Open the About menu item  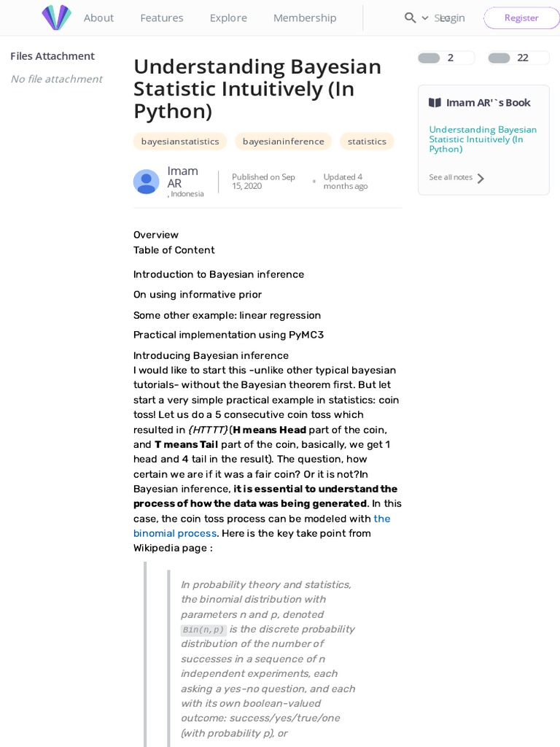(x=98, y=18)
